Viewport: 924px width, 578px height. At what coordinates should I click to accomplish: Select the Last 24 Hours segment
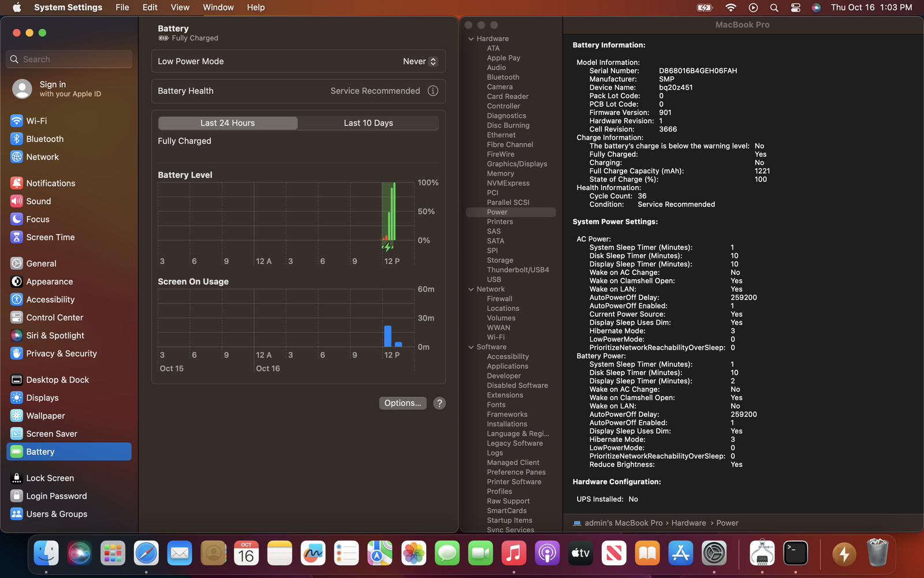[x=228, y=123]
